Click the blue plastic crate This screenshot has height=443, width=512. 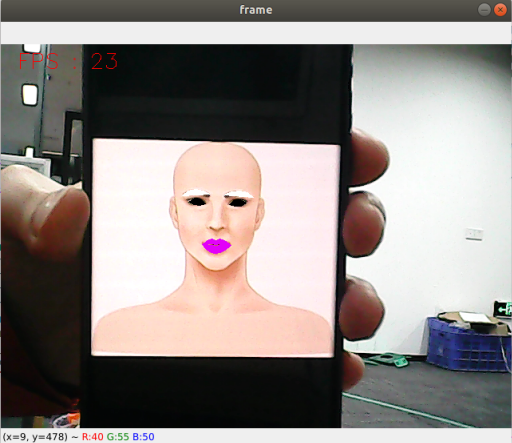[469, 344]
